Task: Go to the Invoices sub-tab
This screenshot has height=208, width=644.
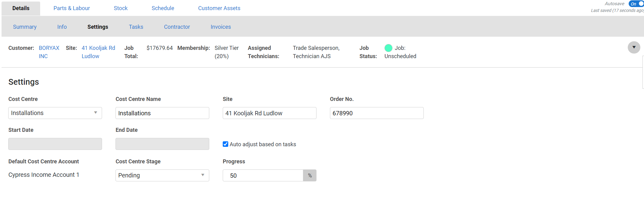Action: coord(221,27)
